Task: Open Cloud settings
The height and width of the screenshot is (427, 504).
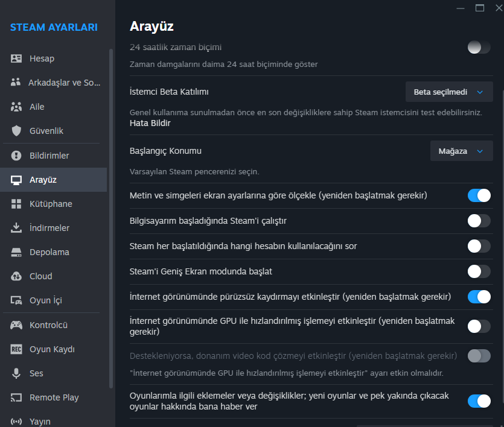Action: 53,276
